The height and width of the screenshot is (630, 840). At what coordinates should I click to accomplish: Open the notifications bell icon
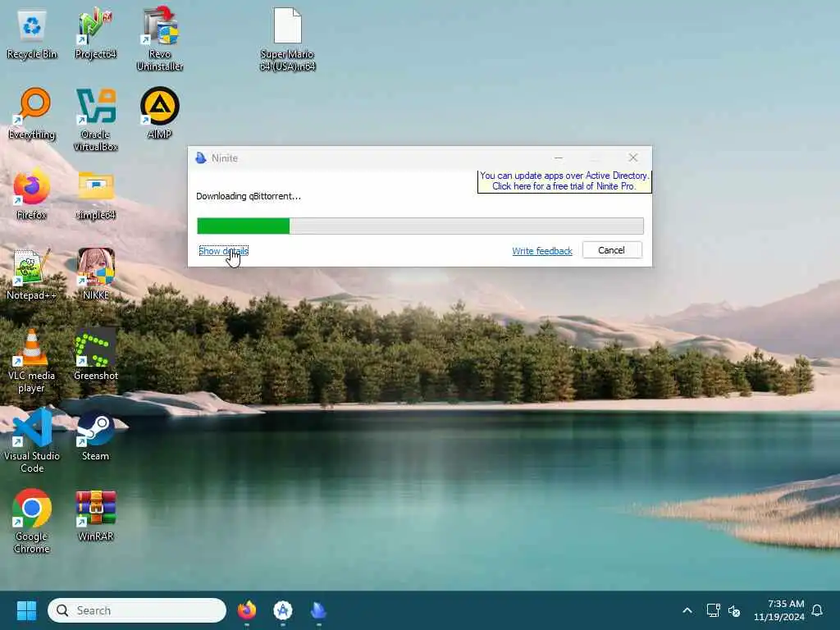[x=817, y=610]
